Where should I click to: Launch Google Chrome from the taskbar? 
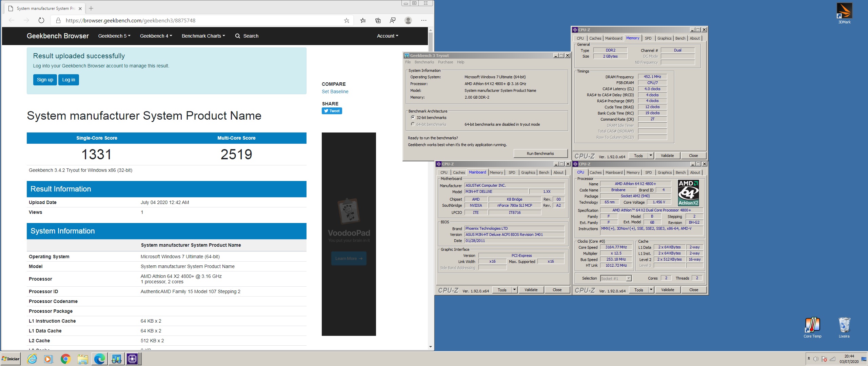[x=65, y=359]
